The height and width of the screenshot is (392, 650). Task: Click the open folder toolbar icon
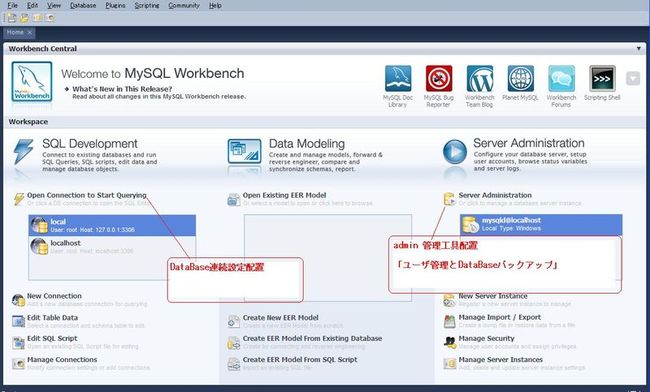(x=24, y=18)
